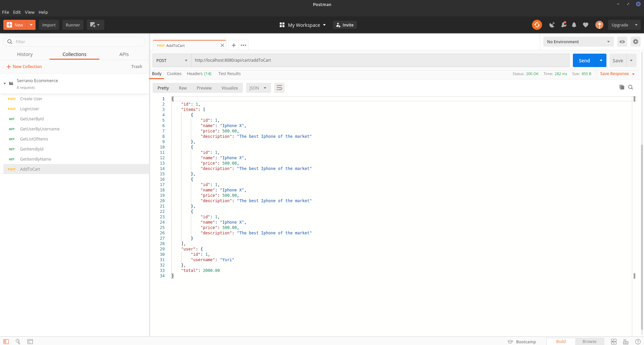Open the Edit menu
Screen dimensions: 644x345
17,12
